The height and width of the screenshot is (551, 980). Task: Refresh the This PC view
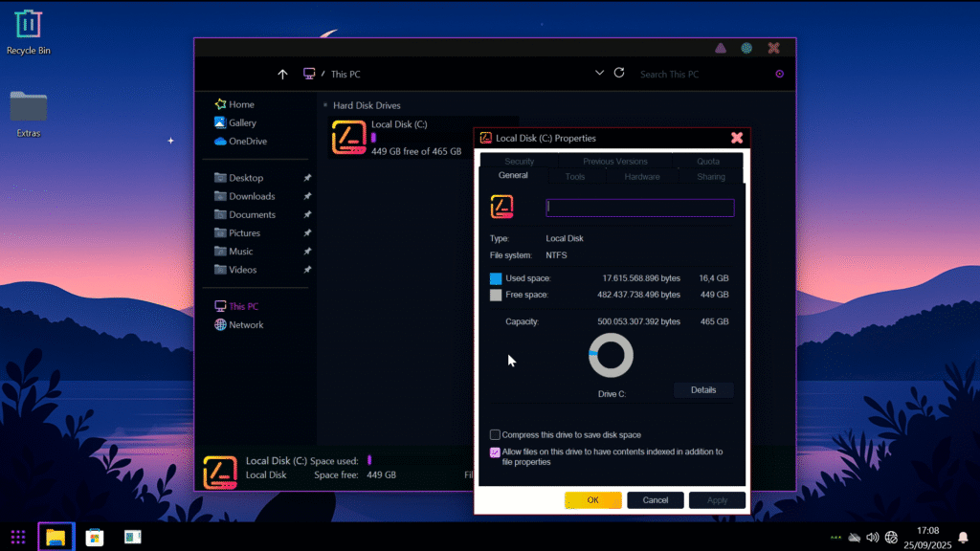click(619, 73)
